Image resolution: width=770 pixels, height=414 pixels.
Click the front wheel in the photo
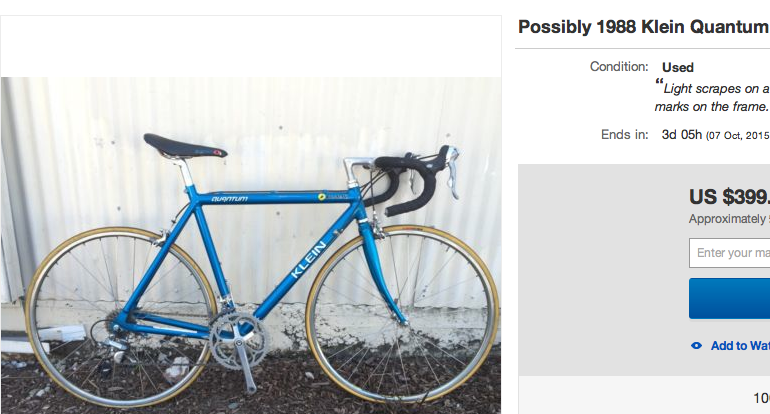[x=402, y=315]
